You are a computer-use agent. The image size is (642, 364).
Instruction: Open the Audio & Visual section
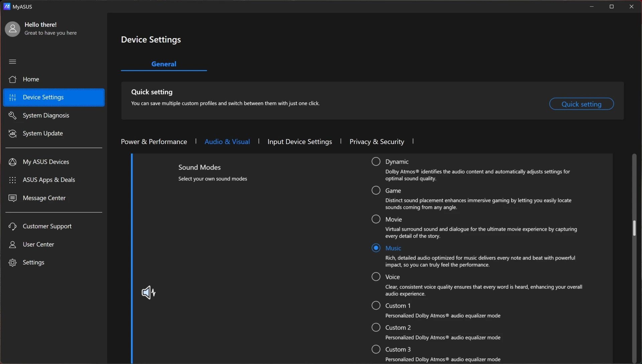click(x=227, y=142)
